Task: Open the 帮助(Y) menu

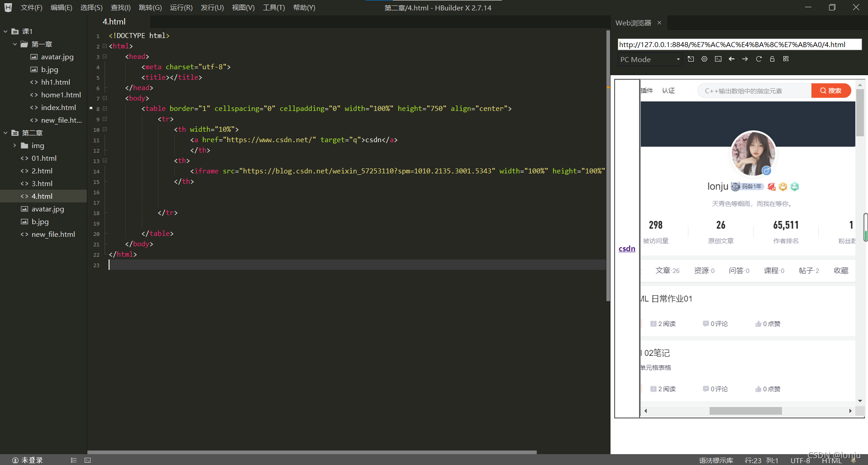Action: pos(304,8)
